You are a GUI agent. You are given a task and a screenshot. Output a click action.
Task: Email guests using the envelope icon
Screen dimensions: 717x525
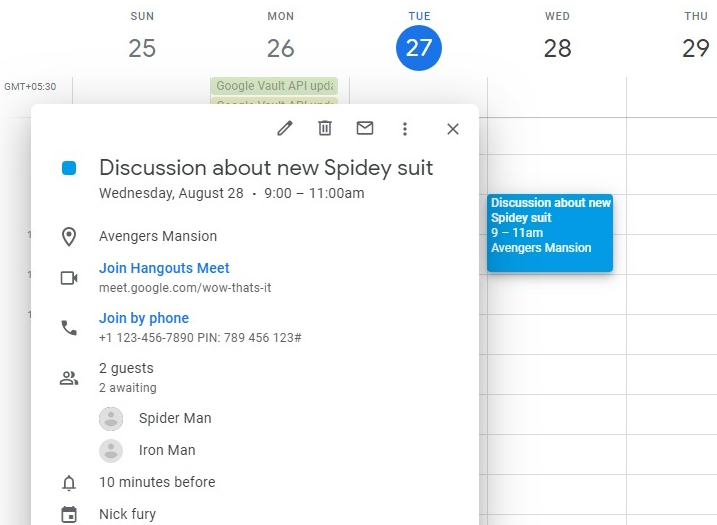(x=365, y=128)
